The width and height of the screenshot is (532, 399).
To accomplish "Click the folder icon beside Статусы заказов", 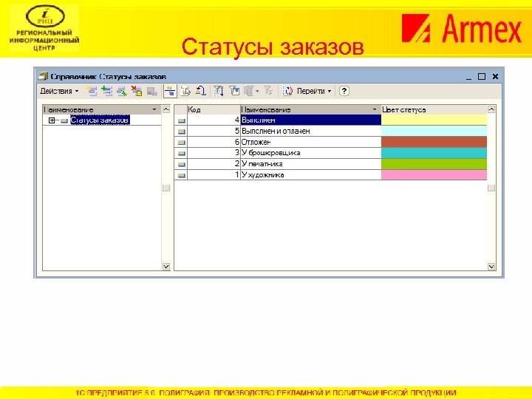I will [x=64, y=120].
